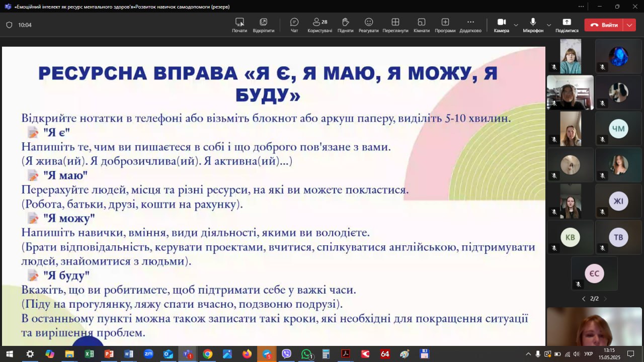Open dropdown arrow next to Вийти
The image size is (644, 362).
[629, 25]
